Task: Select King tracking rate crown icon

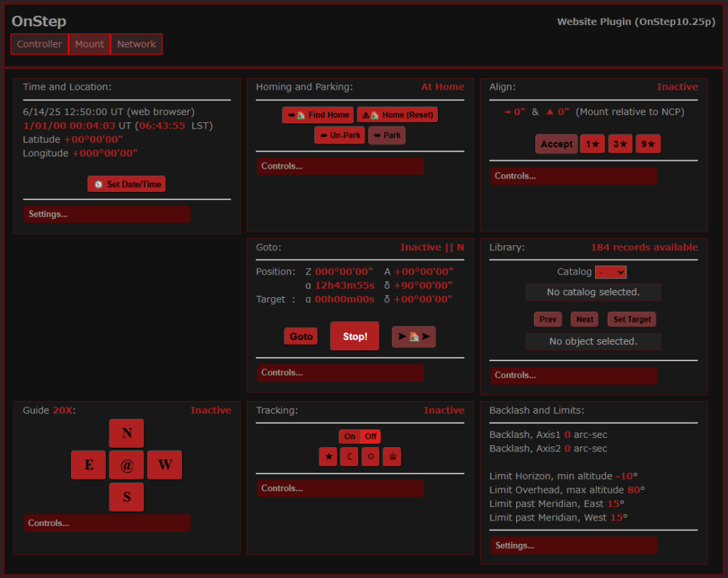Action: click(x=392, y=457)
